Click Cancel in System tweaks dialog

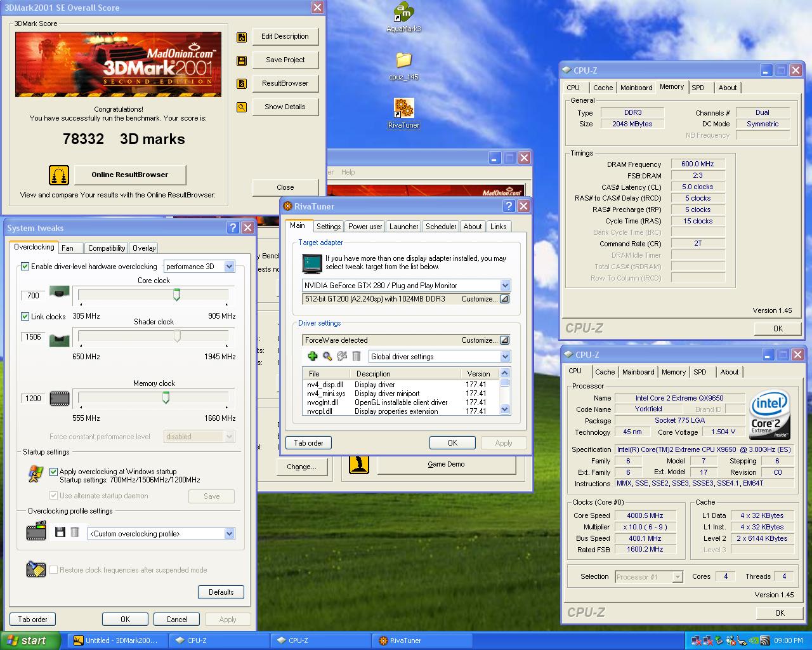pos(177,620)
